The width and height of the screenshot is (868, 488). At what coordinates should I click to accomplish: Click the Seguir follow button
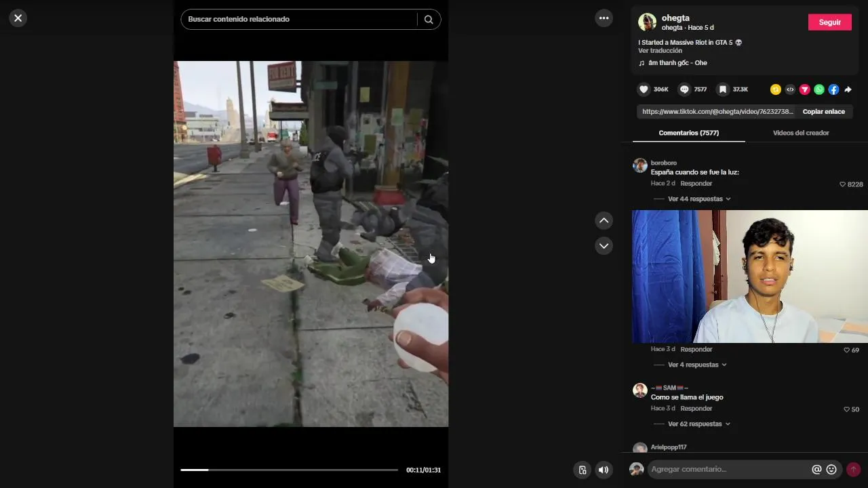[x=829, y=22]
